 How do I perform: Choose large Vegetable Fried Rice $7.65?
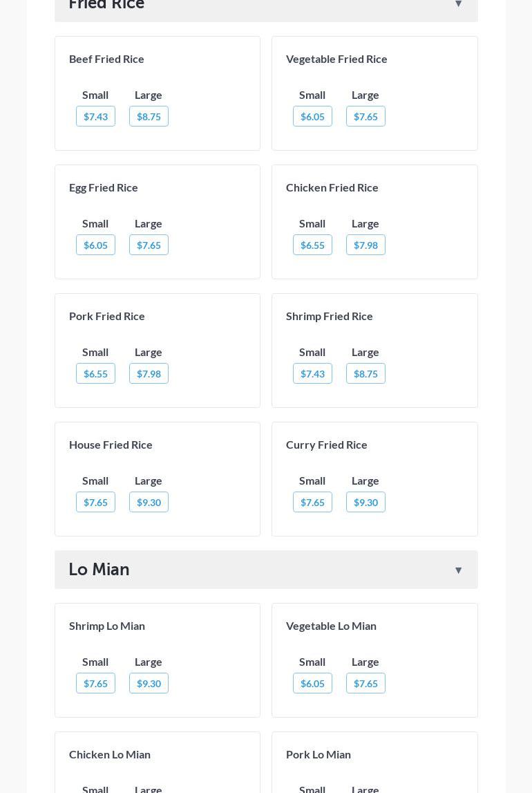(x=365, y=116)
